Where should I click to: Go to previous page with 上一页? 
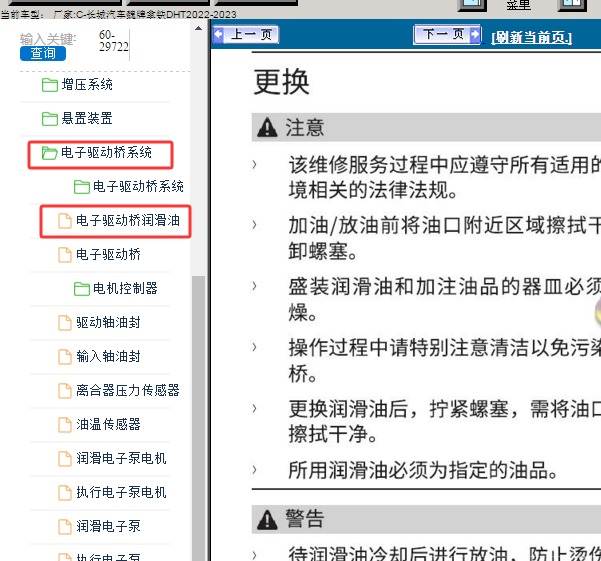(246, 35)
